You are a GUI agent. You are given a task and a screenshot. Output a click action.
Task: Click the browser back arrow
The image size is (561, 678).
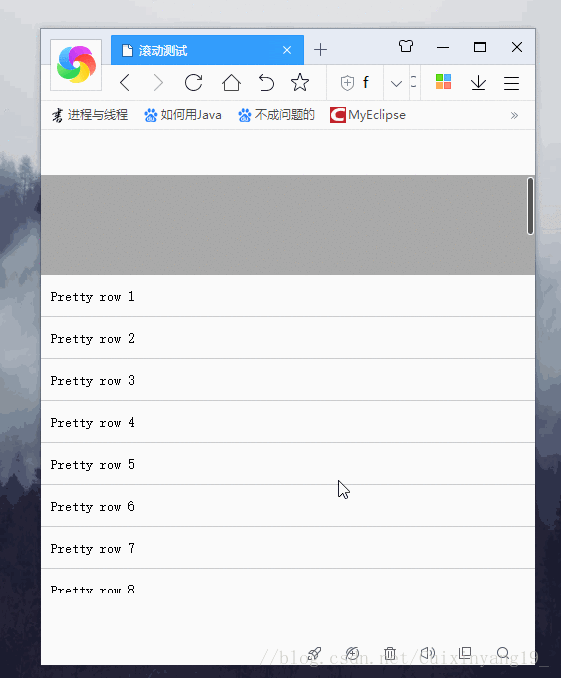click(x=125, y=82)
